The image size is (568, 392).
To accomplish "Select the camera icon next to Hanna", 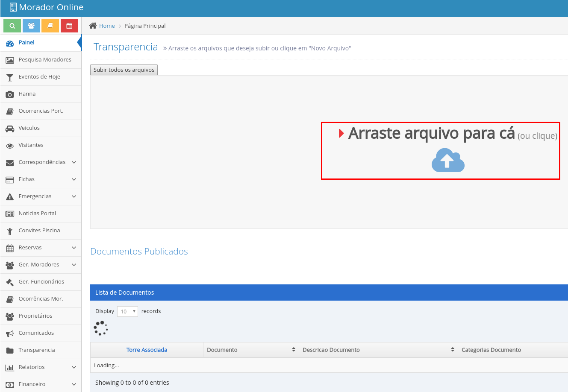I will pyautogui.click(x=9, y=94).
